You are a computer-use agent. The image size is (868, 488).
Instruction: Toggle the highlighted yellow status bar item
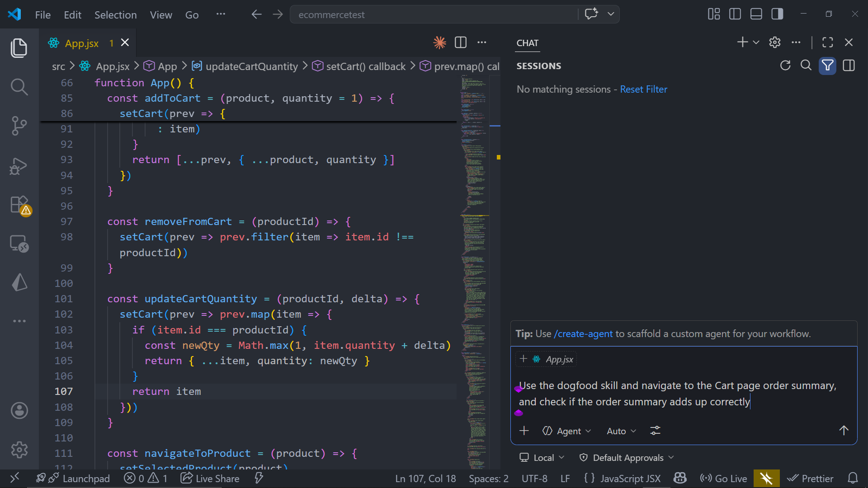click(766, 479)
